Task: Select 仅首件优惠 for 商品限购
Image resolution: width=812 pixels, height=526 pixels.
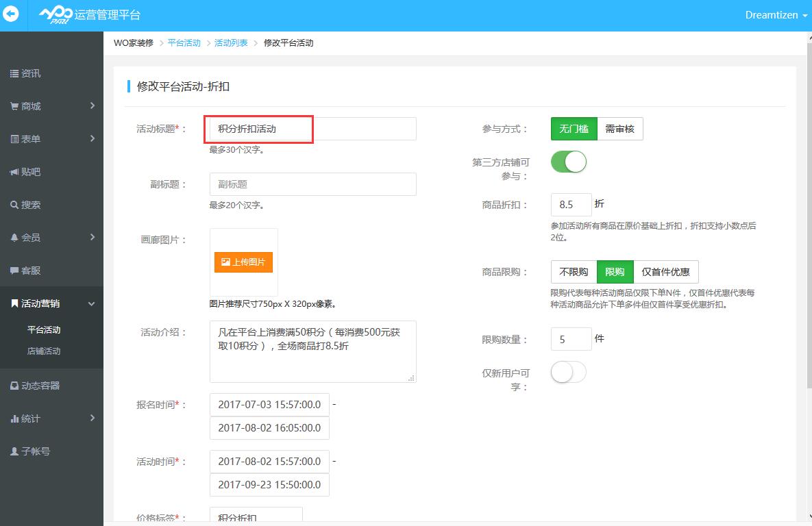Action: coord(665,272)
